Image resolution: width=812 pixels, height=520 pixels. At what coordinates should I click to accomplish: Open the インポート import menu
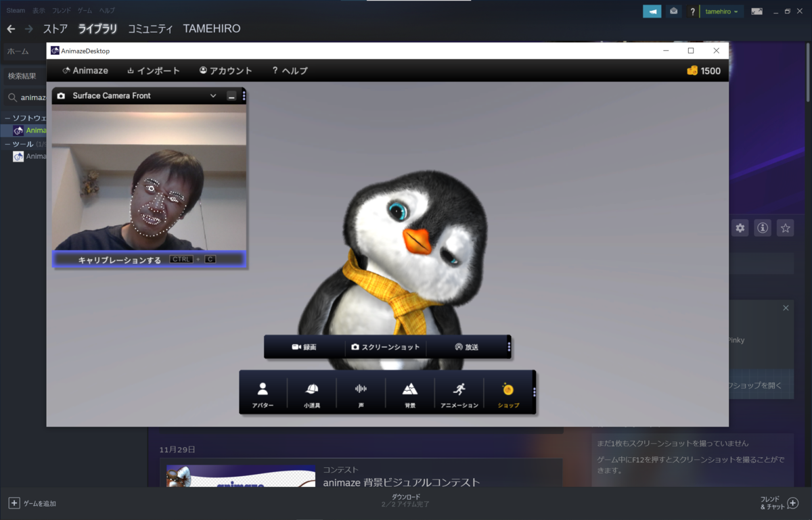154,71
